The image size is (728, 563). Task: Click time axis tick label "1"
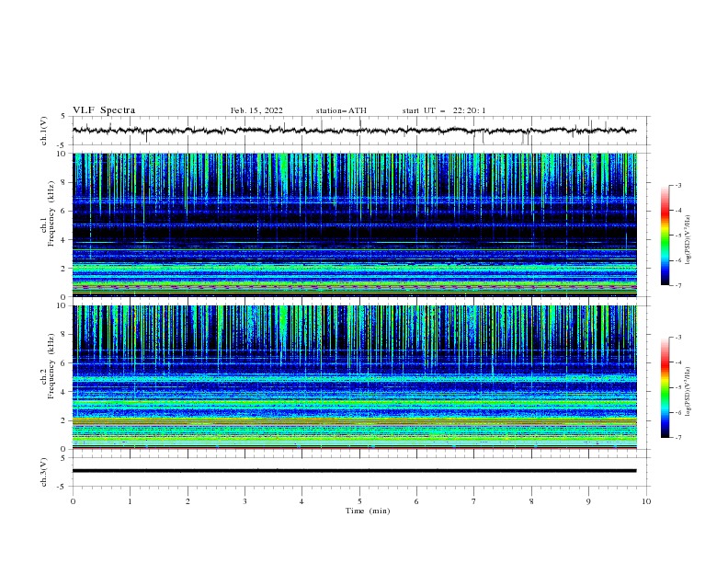tap(130, 501)
